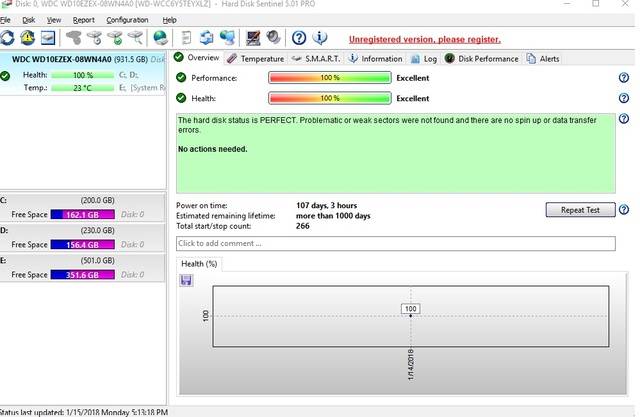Click the Repeat Test button
The width and height of the screenshot is (640, 417).
pyautogui.click(x=580, y=210)
